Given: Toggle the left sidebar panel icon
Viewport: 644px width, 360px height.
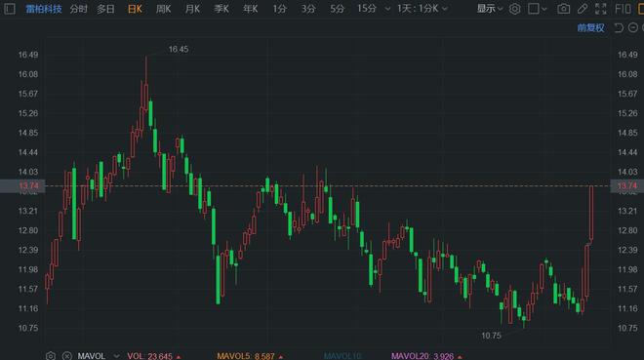Looking at the screenshot, I should pyautogui.click(x=9, y=9).
